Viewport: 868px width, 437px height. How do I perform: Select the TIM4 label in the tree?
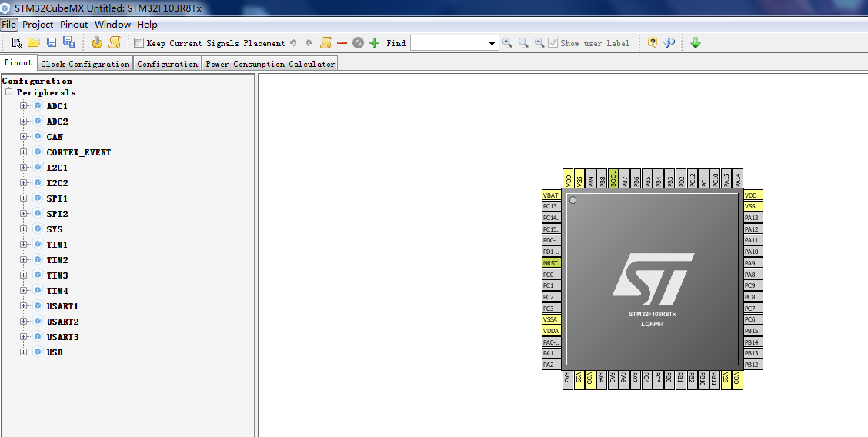click(58, 290)
